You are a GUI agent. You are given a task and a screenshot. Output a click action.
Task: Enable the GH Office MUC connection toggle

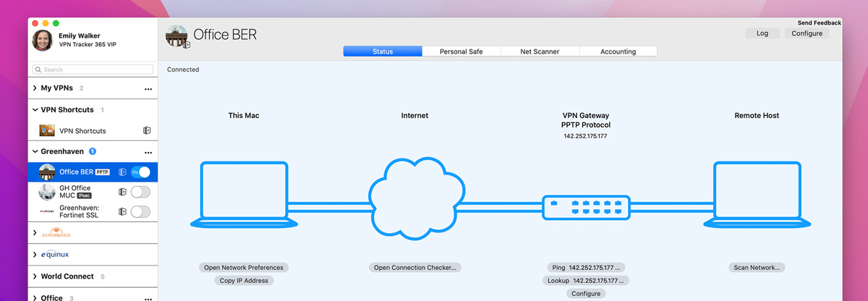tap(140, 192)
